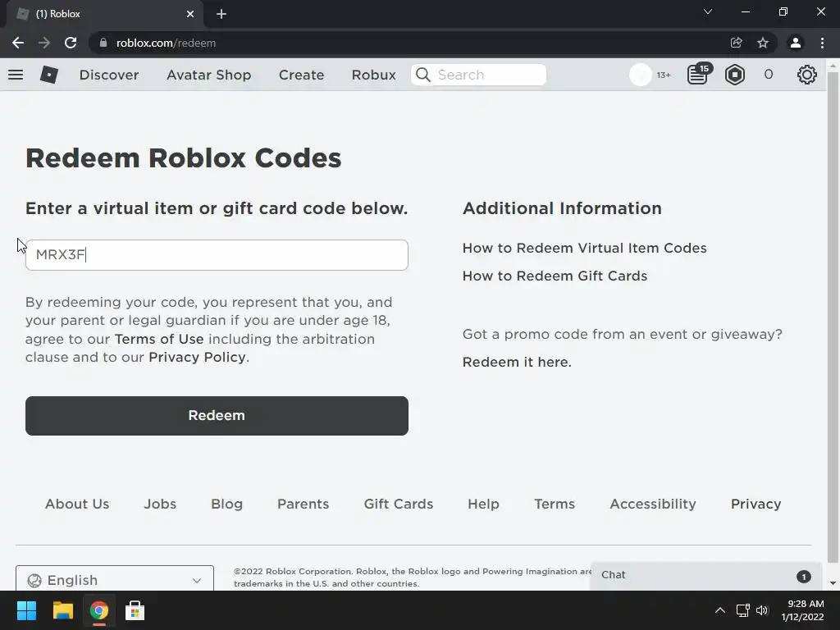840x630 pixels.
Task: Open the tab search chevron
Action: [x=708, y=11]
